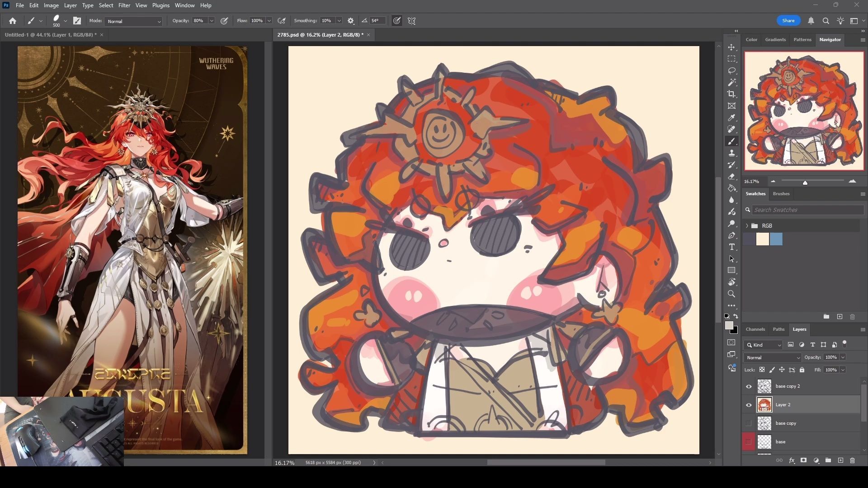
Task: Expand the RGB swatches folder
Action: point(747,226)
